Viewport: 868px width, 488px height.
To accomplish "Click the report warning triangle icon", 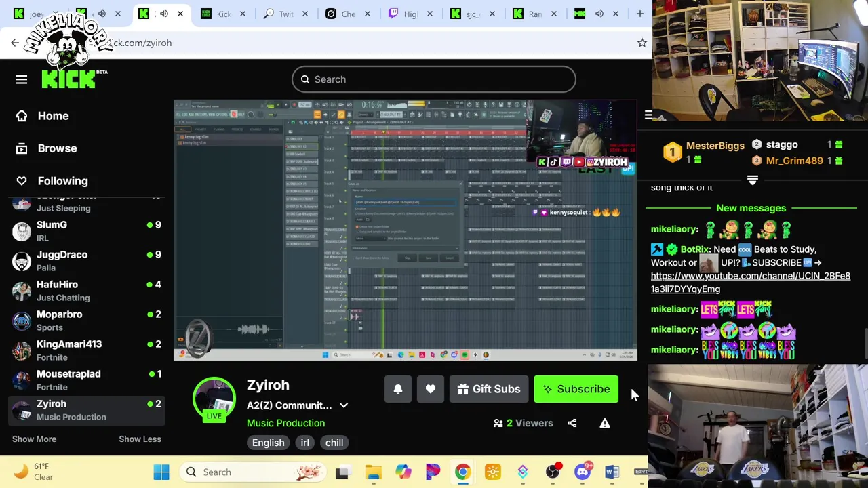I will click(605, 423).
